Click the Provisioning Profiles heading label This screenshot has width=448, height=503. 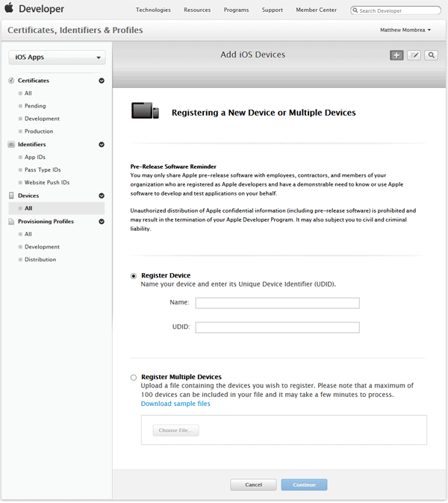pyautogui.click(x=46, y=222)
